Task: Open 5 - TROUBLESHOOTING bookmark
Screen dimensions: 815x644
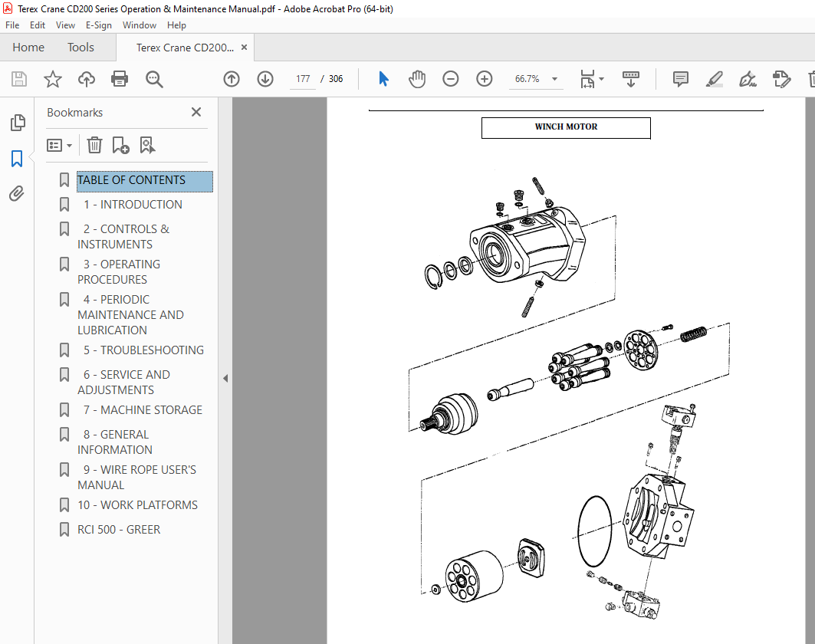Action: 143,350
